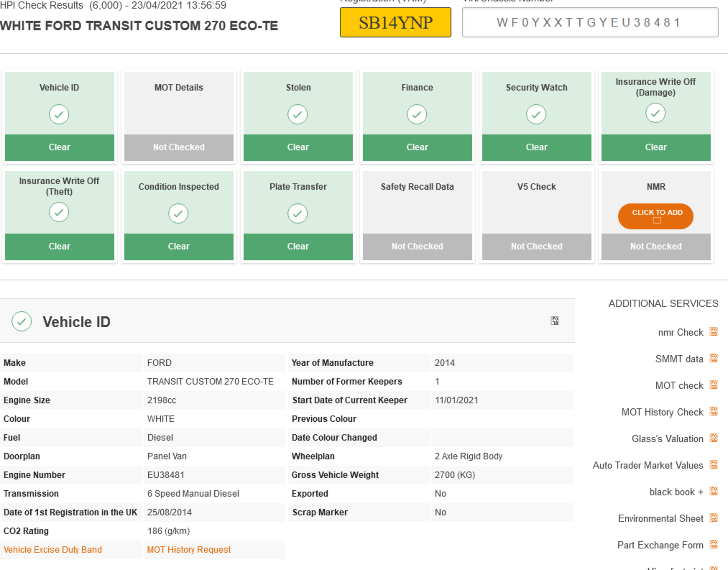The height and width of the screenshot is (570, 728).
Task: Open the Vehicle Excise Duty Band link
Action: pos(53,550)
